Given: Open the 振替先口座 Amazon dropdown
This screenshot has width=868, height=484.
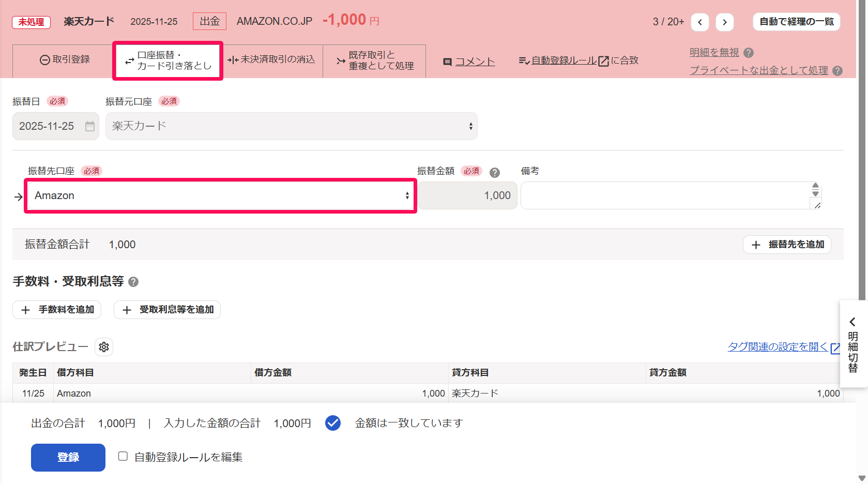Looking at the screenshot, I should (221, 195).
